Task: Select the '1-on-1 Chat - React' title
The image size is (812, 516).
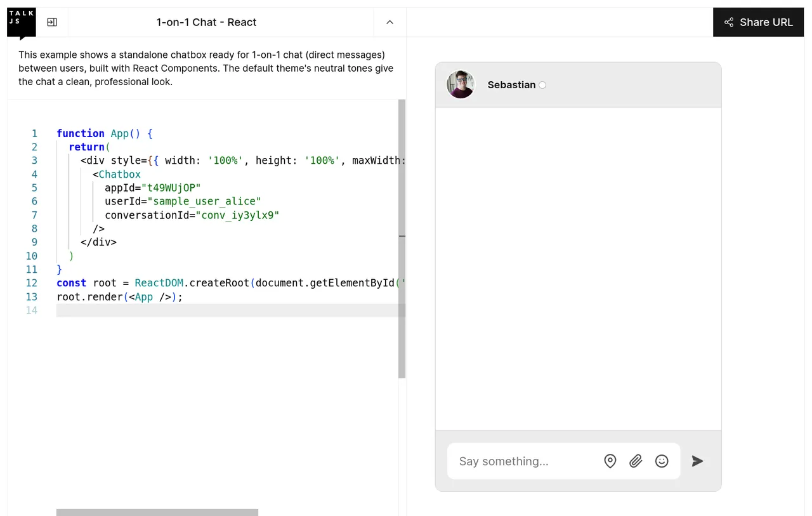Action: [x=206, y=22]
